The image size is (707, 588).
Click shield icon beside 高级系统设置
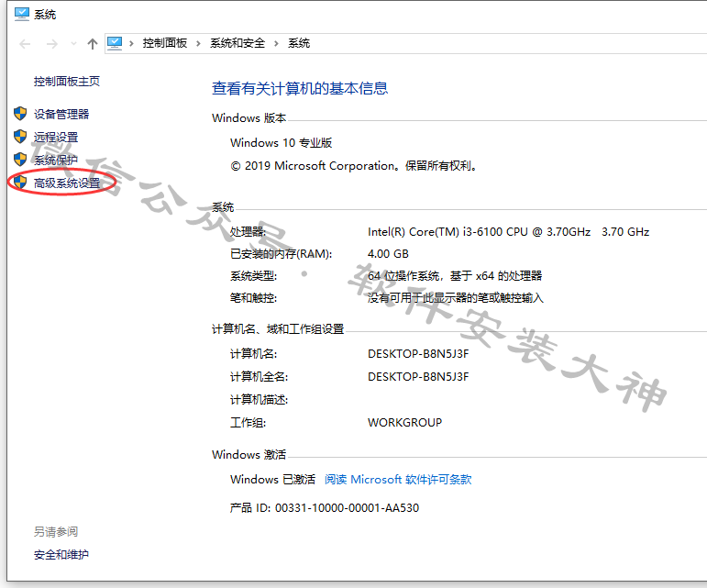click(20, 183)
